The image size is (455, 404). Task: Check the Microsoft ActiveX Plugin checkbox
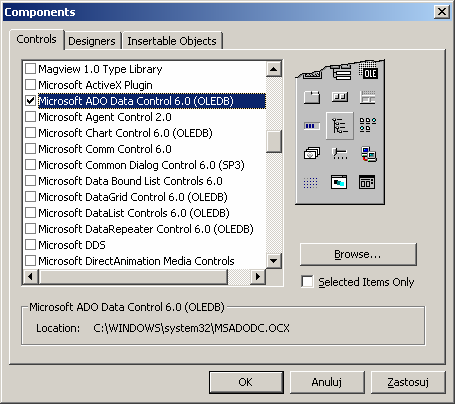tap(31, 85)
